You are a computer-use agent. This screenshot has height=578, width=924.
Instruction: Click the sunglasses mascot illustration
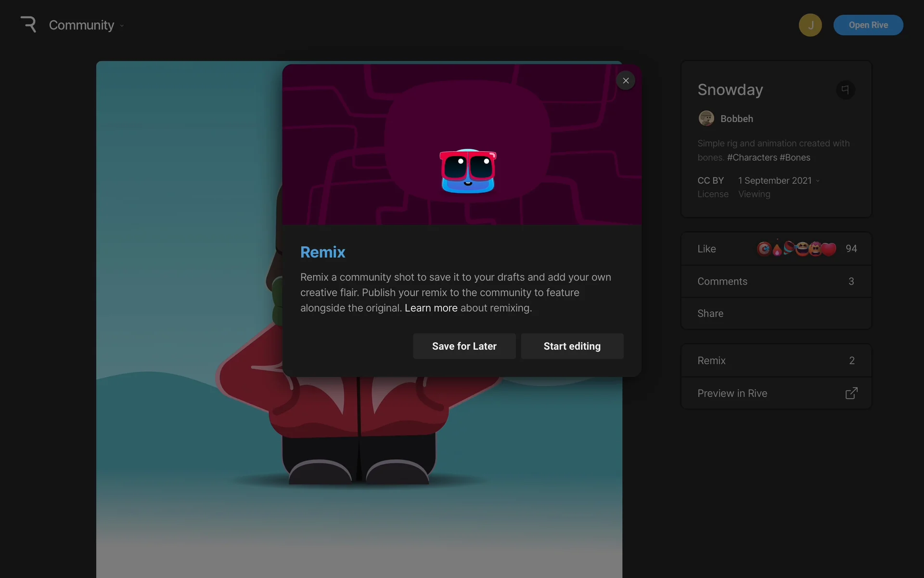click(467, 171)
